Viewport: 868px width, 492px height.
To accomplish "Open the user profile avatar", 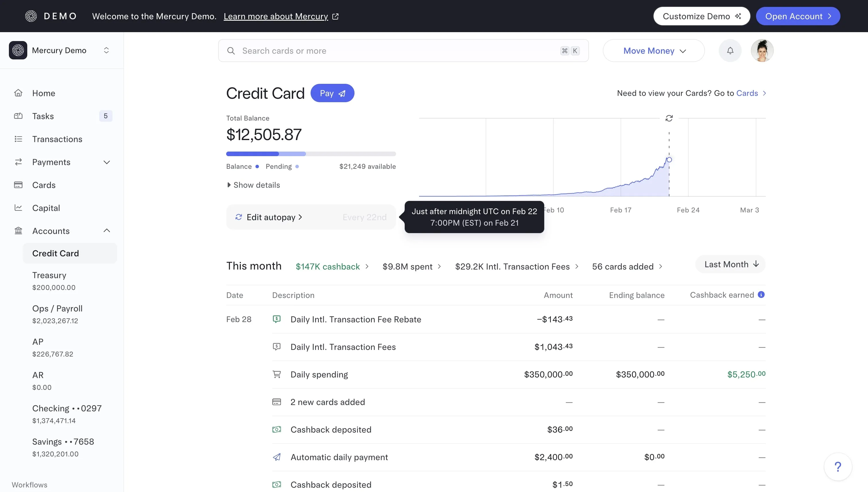I will (x=762, y=50).
